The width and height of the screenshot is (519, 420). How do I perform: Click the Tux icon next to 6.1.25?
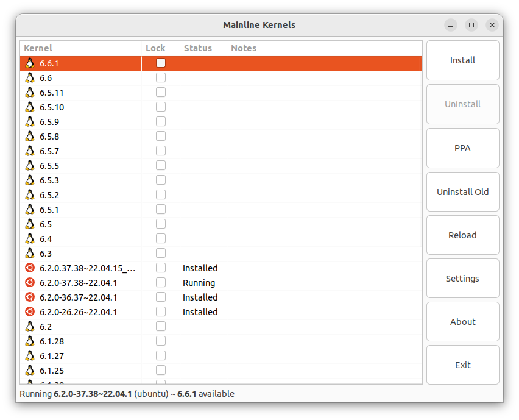[x=30, y=370]
